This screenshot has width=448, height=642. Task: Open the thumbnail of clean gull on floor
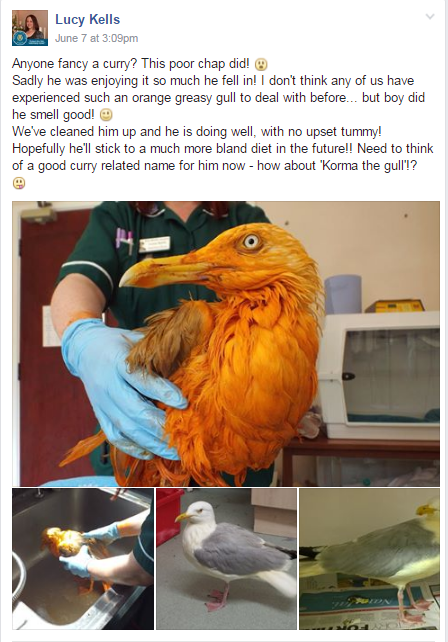pos(226,558)
